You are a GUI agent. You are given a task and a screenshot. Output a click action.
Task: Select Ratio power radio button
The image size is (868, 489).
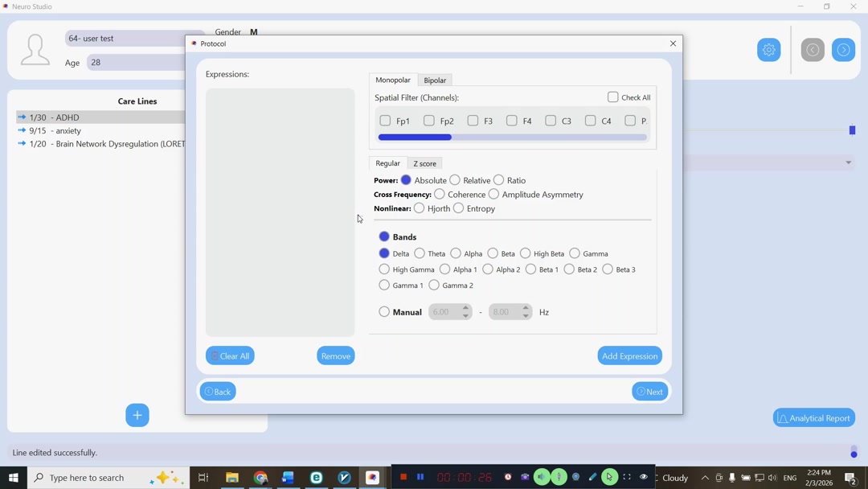(499, 180)
